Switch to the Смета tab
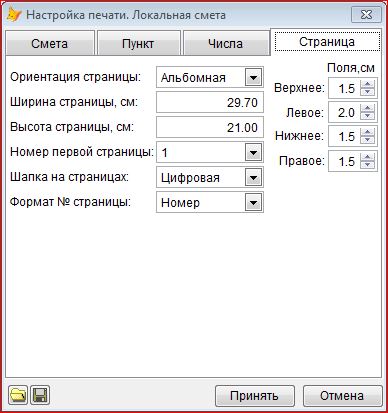Screen dimensions: 388x413 point(50,43)
